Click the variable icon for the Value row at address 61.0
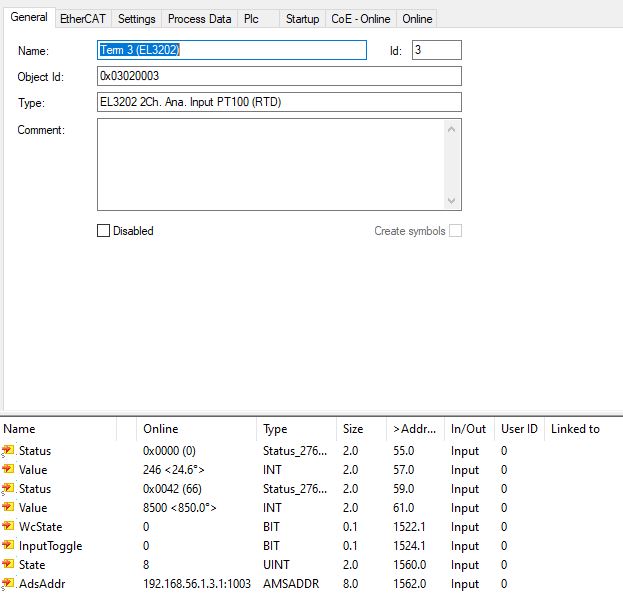This screenshot has width=623, height=612. point(8,507)
